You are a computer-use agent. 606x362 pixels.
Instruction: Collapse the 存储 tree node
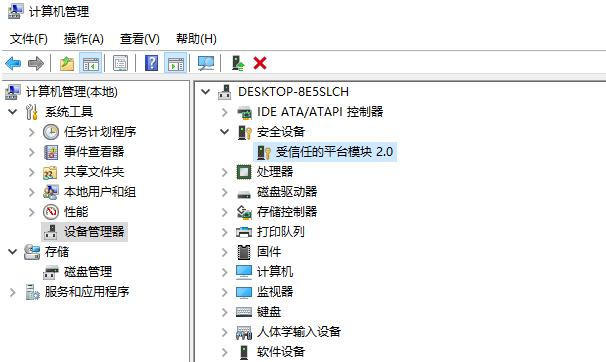point(13,252)
